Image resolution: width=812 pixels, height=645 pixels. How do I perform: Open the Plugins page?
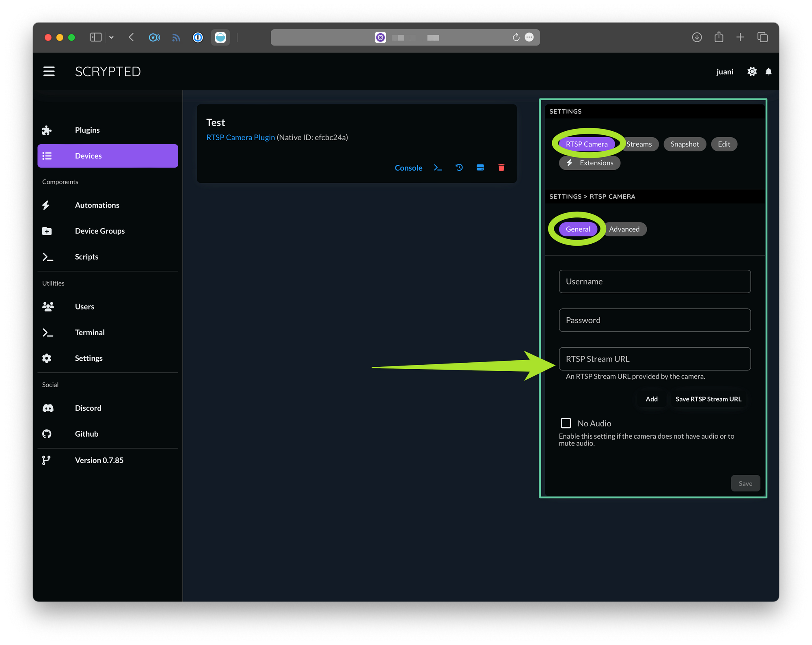click(x=108, y=130)
